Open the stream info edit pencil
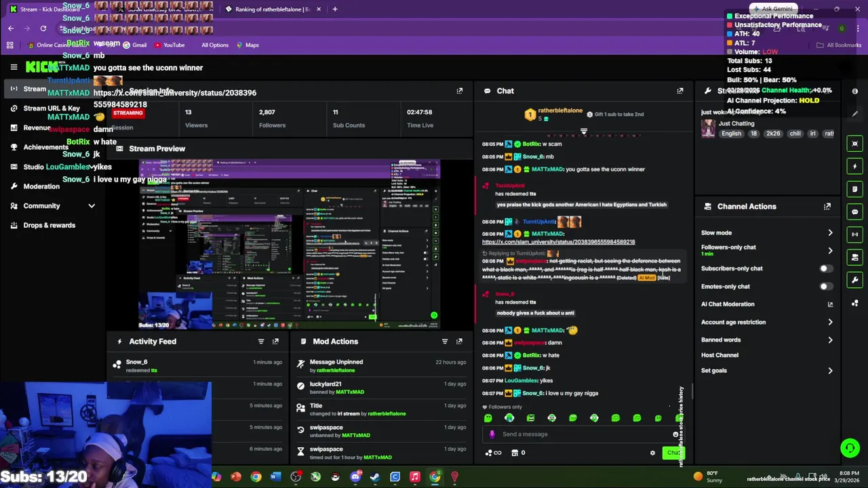The height and width of the screenshot is (488, 868). [x=855, y=114]
